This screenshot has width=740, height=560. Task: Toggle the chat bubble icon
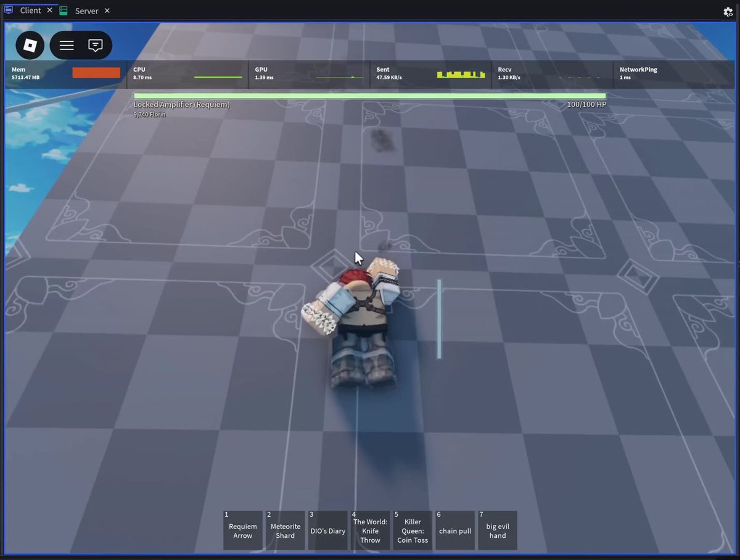(x=96, y=45)
